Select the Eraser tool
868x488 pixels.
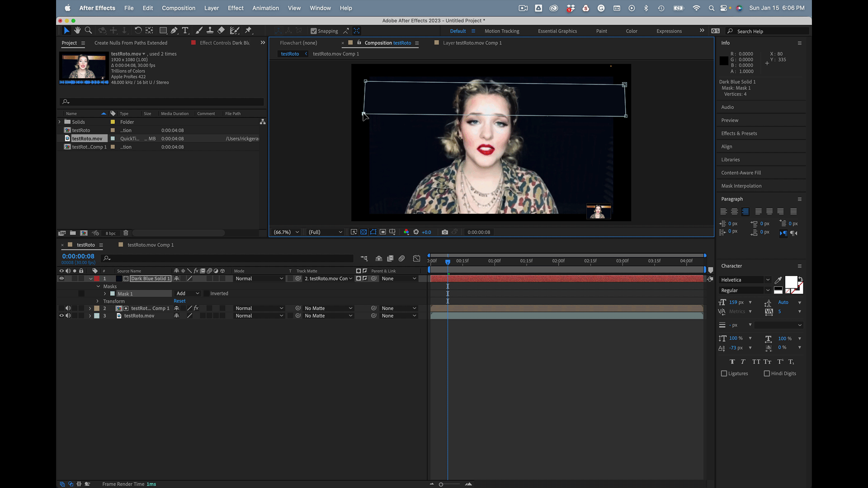(221, 30)
